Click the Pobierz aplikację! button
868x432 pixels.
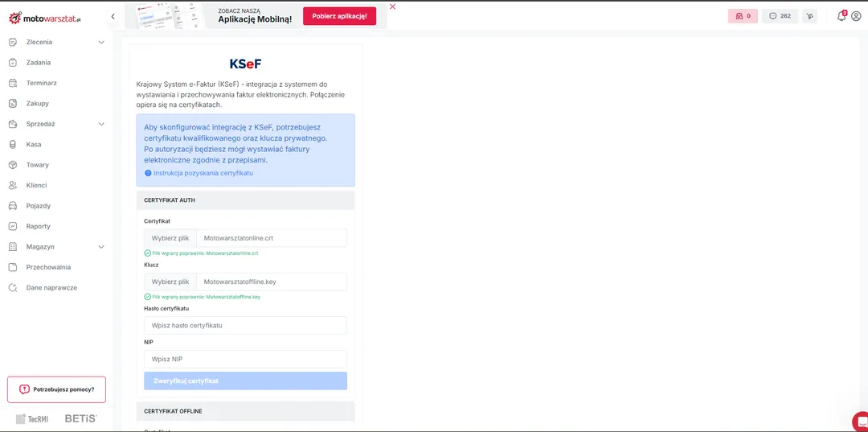pos(339,16)
